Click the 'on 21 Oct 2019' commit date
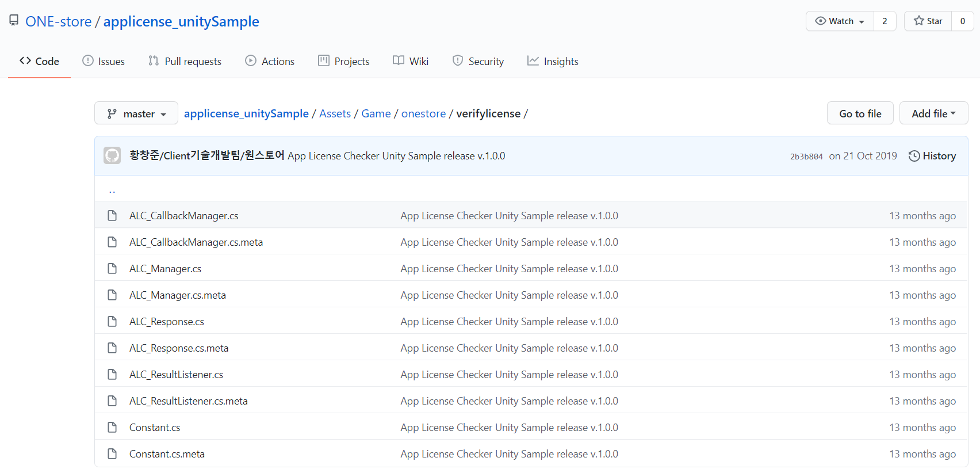This screenshot has height=469, width=980. pos(863,156)
